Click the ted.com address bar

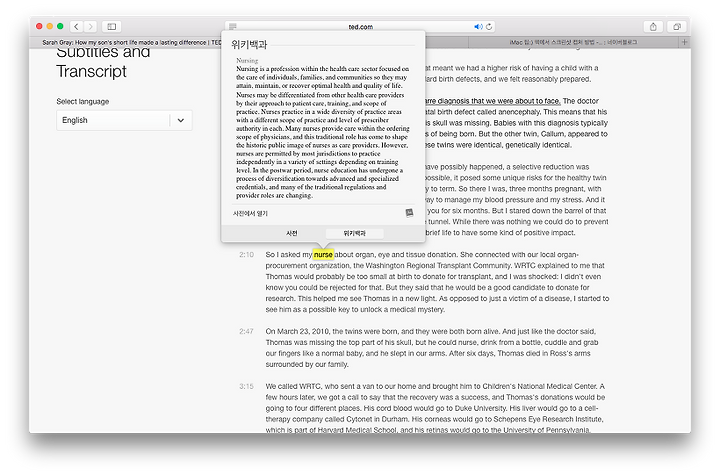[360, 27]
